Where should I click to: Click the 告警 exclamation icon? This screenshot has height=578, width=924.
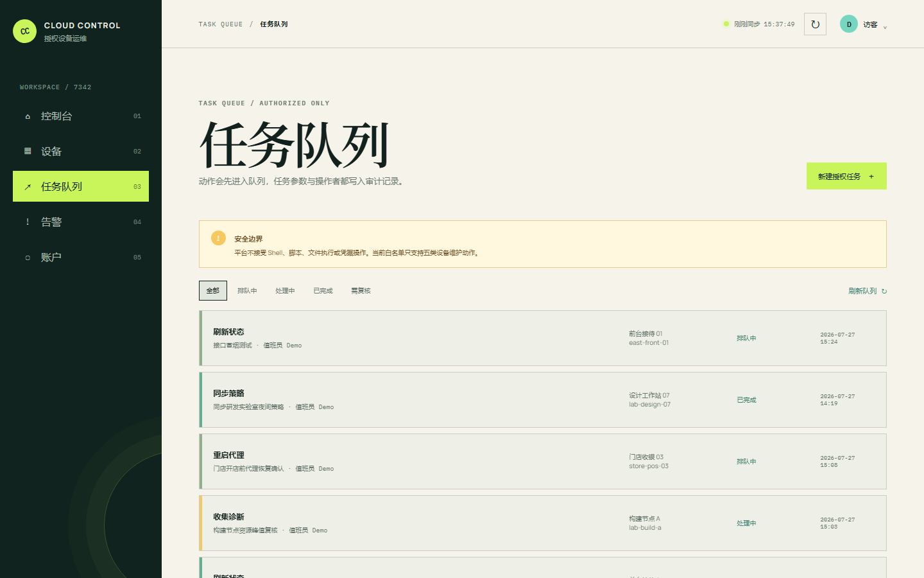(x=28, y=222)
